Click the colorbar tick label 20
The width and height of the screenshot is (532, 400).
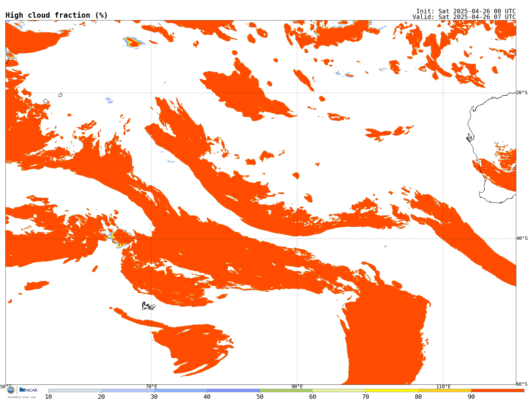[x=101, y=397]
